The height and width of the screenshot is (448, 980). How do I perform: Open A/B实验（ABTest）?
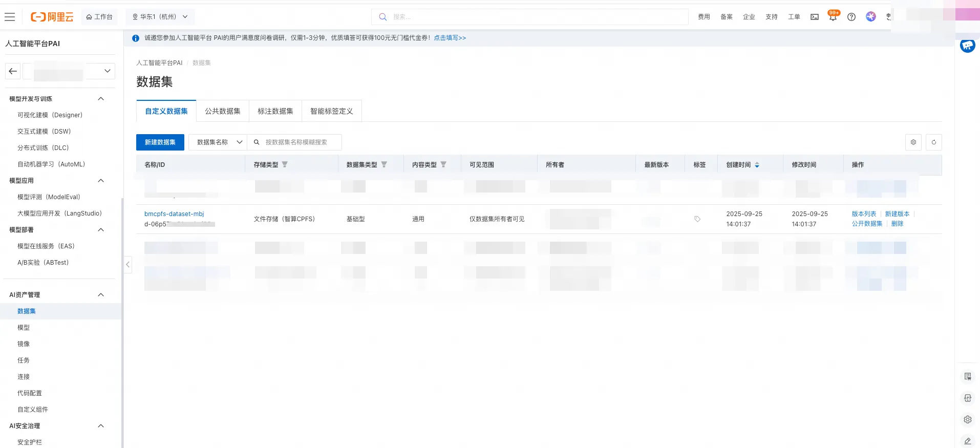[43, 263]
